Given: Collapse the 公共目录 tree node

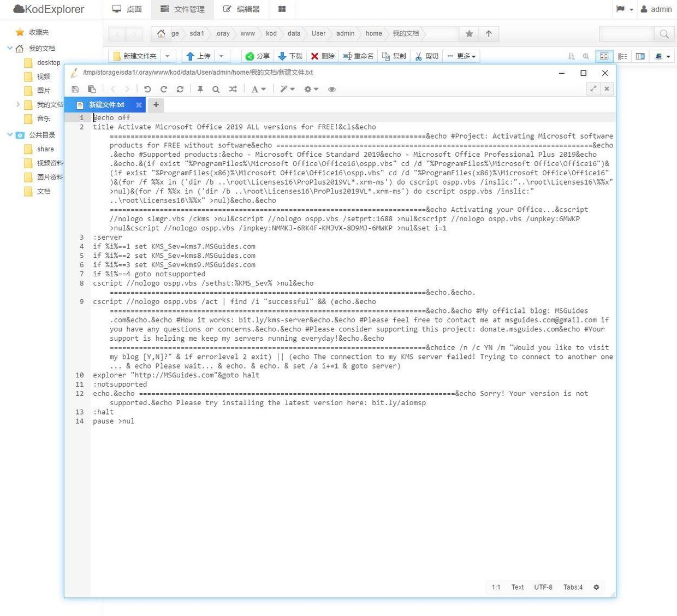Looking at the screenshot, I should pyautogui.click(x=10, y=135).
